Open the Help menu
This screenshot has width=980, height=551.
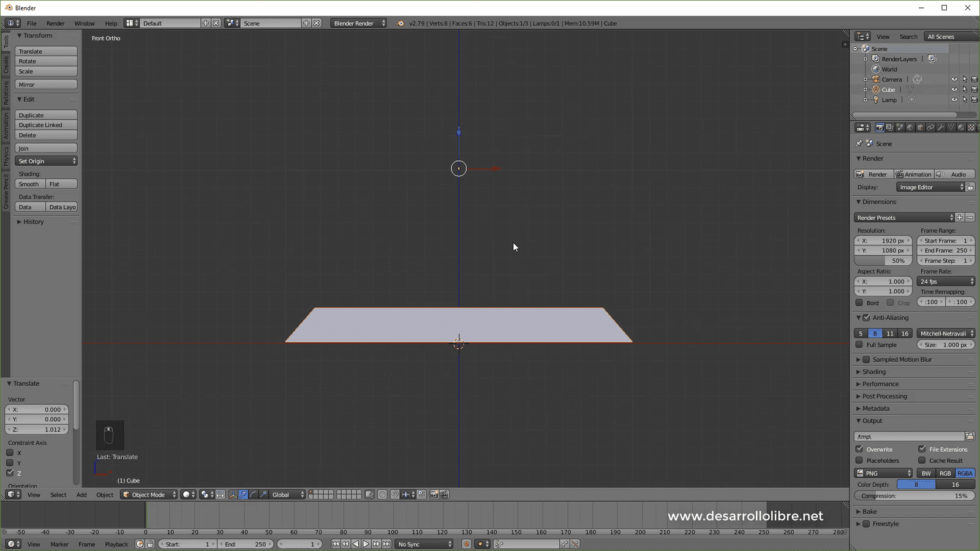point(111,23)
